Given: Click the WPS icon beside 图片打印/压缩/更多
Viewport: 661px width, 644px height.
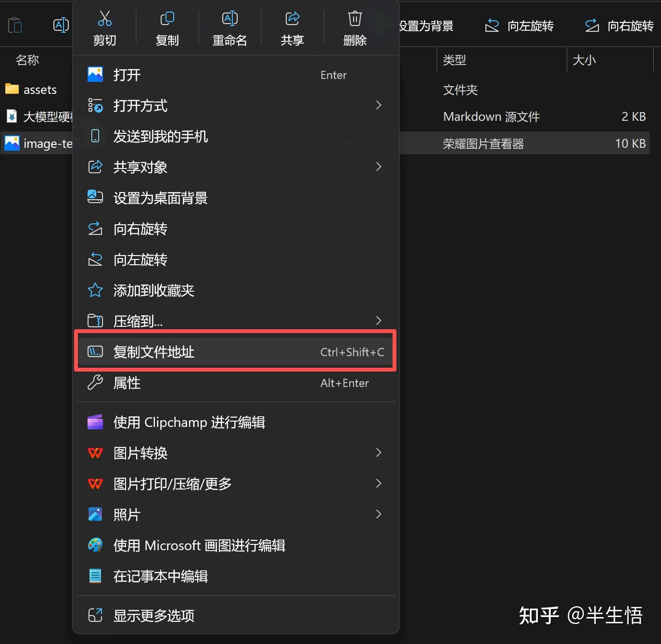Looking at the screenshot, I should click(95, 484).
